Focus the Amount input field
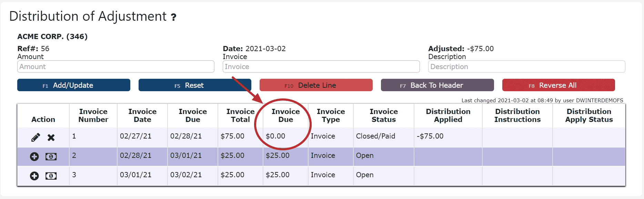The height and width of the screenshot is (199, 644). tap(116, 67)
